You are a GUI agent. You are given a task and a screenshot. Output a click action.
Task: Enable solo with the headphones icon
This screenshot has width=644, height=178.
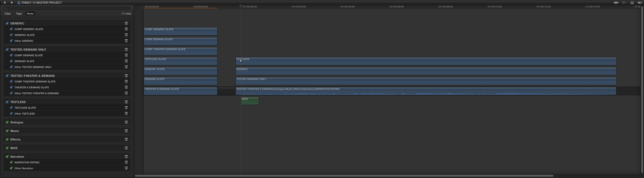click(x=632, y=3)
